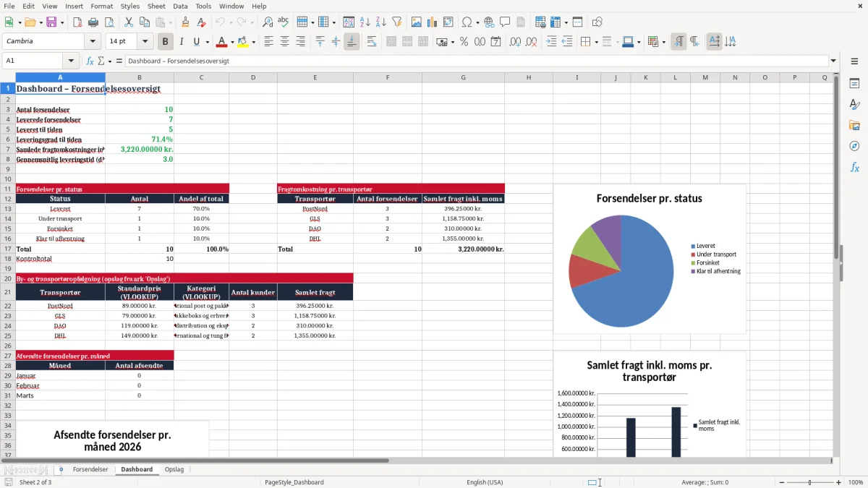
Task: Click the Save document icon
Action: tap(51, 22)
